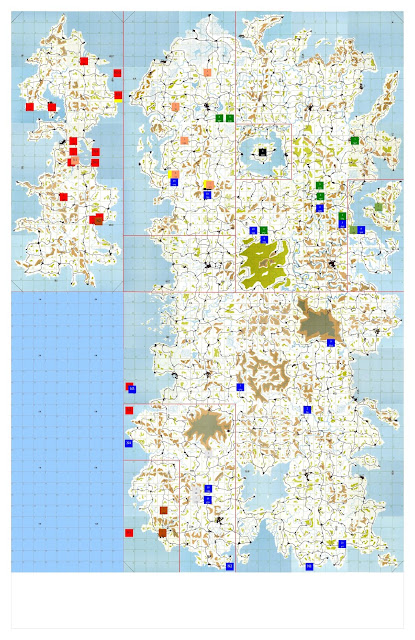Screen dimensions: 415x640
Task: Select the light green counter on small eastern island
Action: 379,207
